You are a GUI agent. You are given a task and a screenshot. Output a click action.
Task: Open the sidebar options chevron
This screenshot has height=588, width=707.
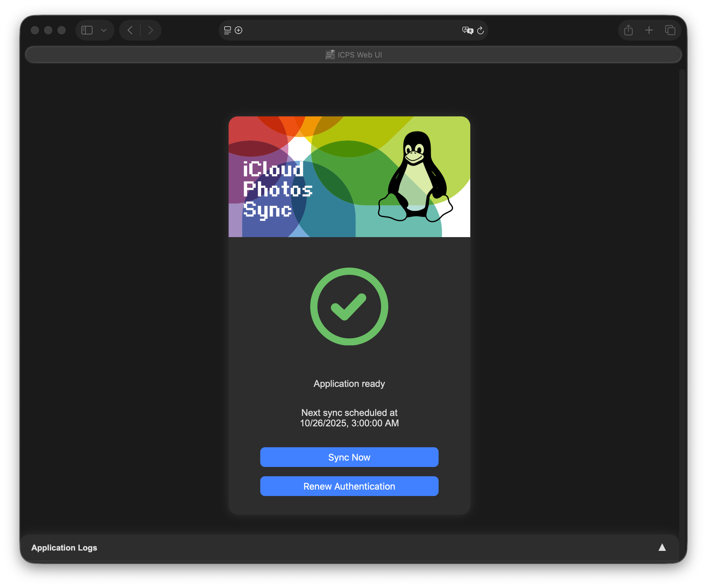[104, 30]
